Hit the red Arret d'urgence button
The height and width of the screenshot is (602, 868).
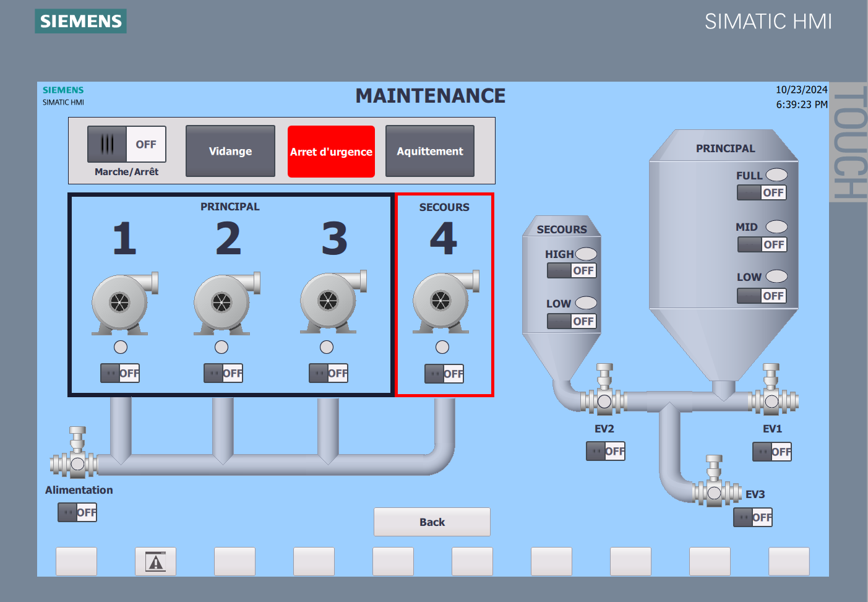click(x=331, y=152)
